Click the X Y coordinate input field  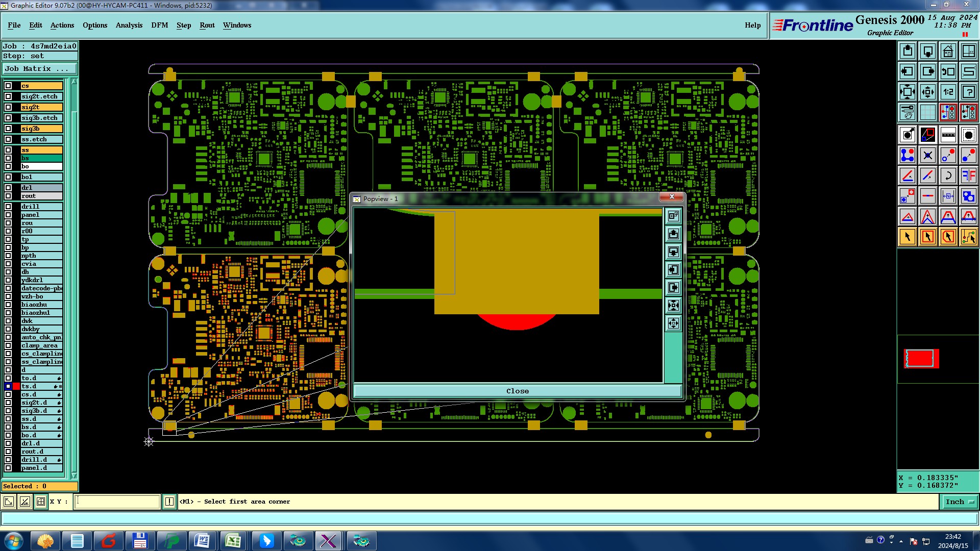click(117, 502)
